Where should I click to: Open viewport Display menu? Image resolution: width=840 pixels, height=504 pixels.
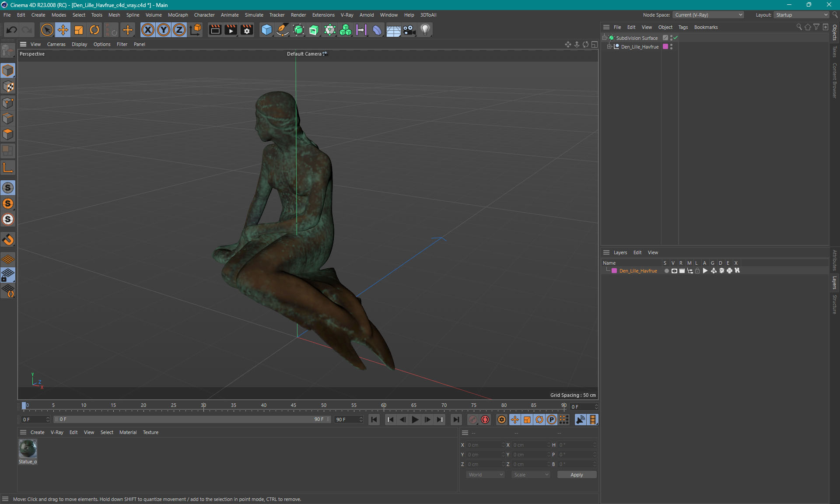pyautogui.click(x=79, y=44)
